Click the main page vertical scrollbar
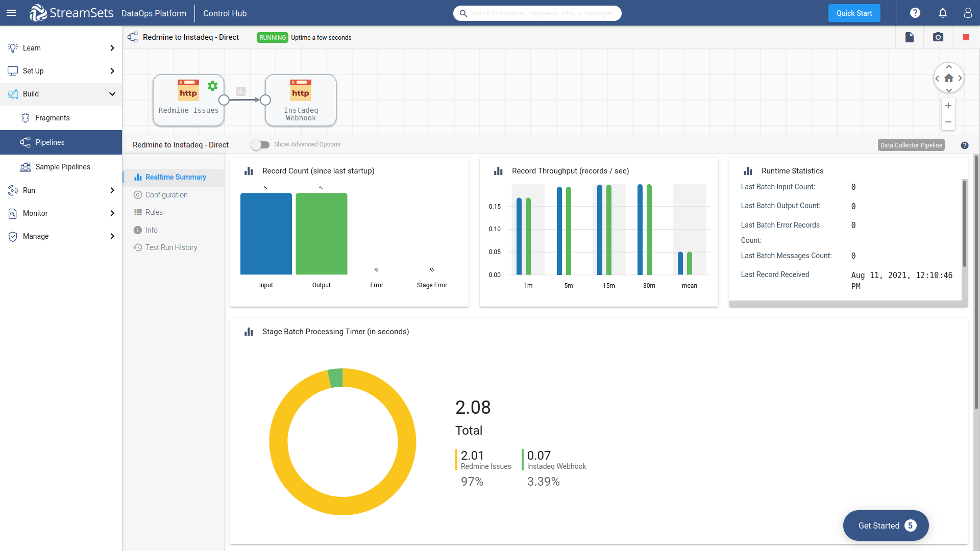This screenshot has height=551, width=980. pos(976,282)
